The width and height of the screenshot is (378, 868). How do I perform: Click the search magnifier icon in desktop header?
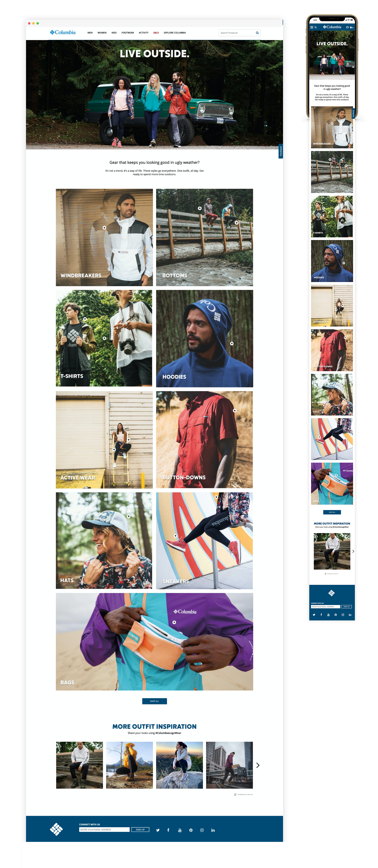[x=257, y=33]
